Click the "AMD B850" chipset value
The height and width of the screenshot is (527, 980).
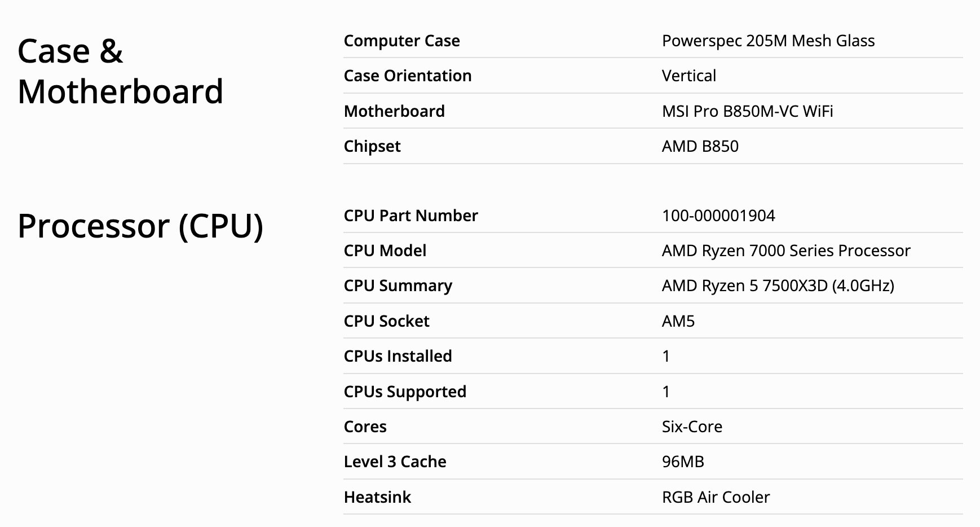pos(700,146)
